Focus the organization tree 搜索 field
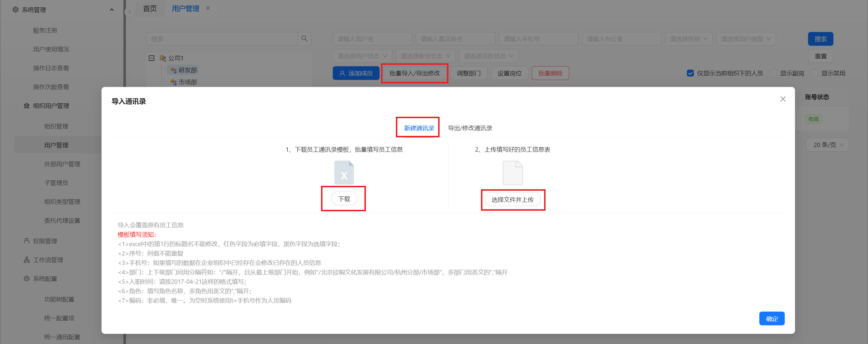The width and height of the screenshot is (868, 344). (x=222, y=39)
